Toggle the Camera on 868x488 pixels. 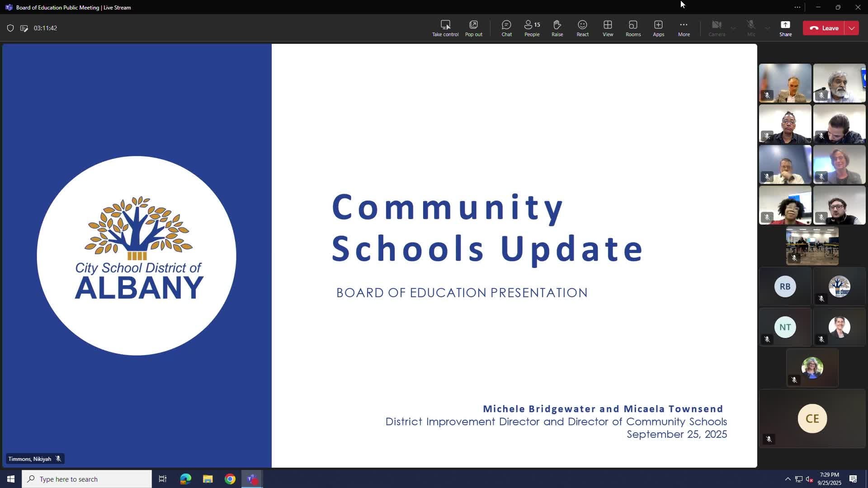point(717,28)
